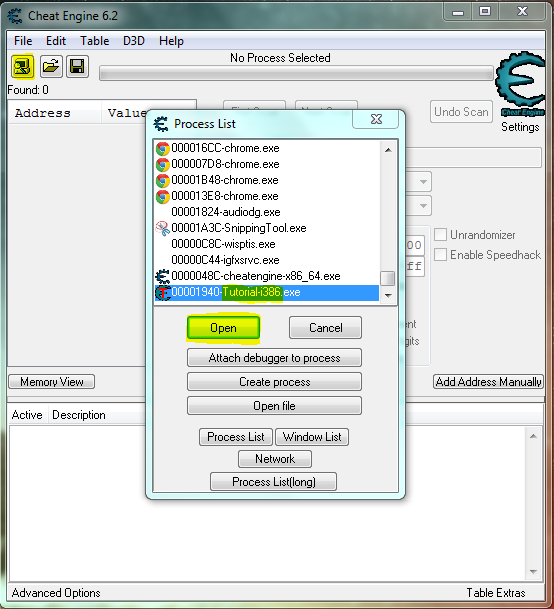Click the open process computer icon
This screenshot has width=554, height=609.
(x=23, y=66)
